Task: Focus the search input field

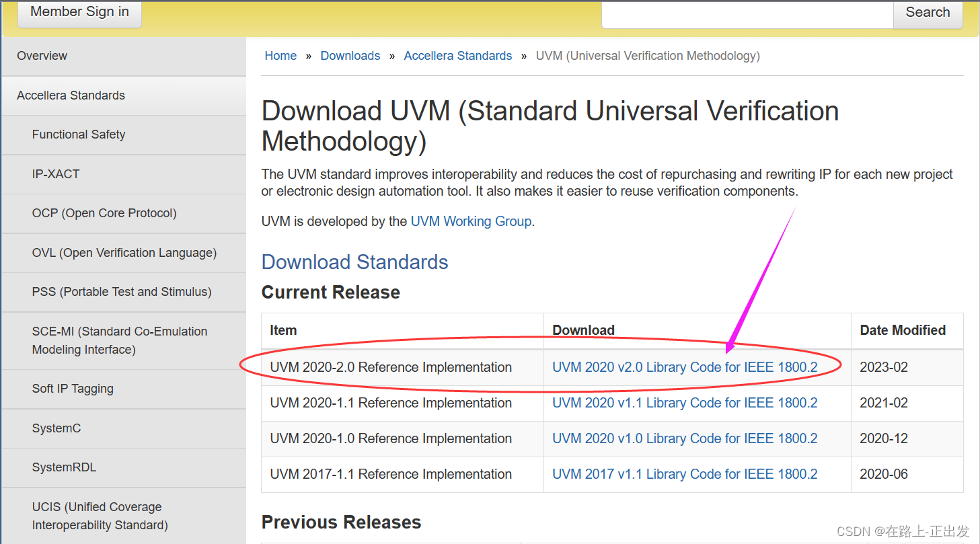Action: [747, 13]
